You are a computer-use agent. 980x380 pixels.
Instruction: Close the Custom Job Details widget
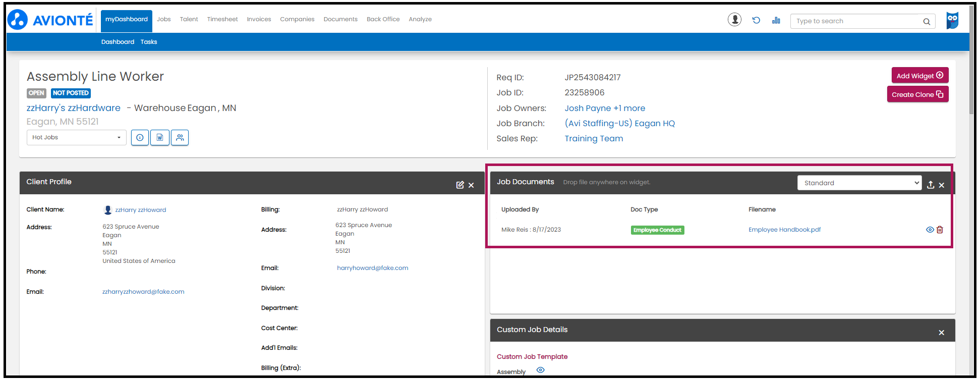tap(941, 333)
